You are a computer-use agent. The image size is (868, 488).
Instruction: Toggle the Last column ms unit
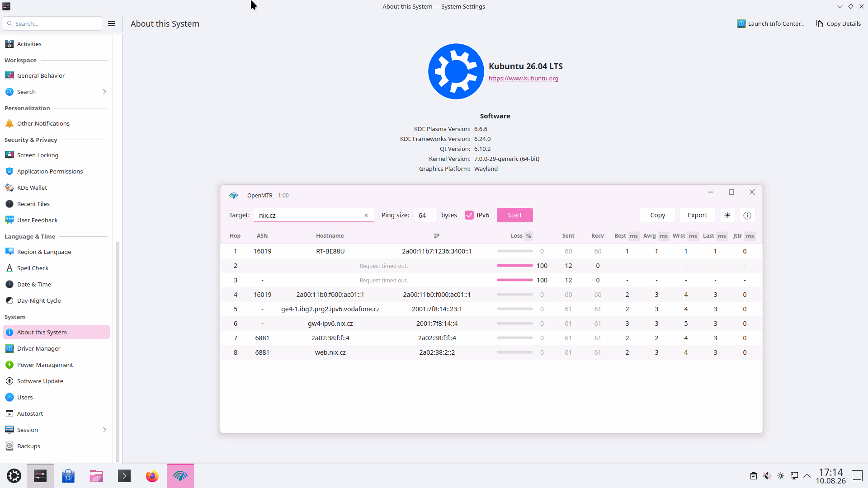pyautogui.click(x=722, y=236)
